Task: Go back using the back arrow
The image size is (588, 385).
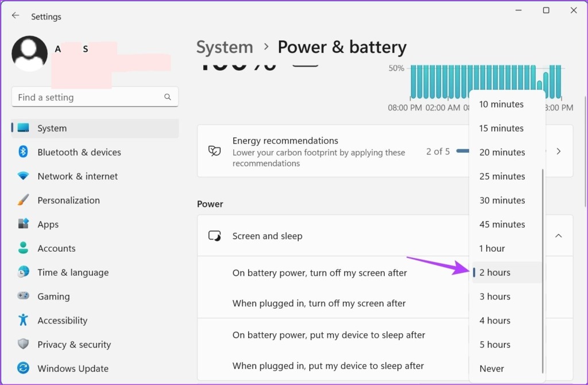Action: tap(15, 16)
